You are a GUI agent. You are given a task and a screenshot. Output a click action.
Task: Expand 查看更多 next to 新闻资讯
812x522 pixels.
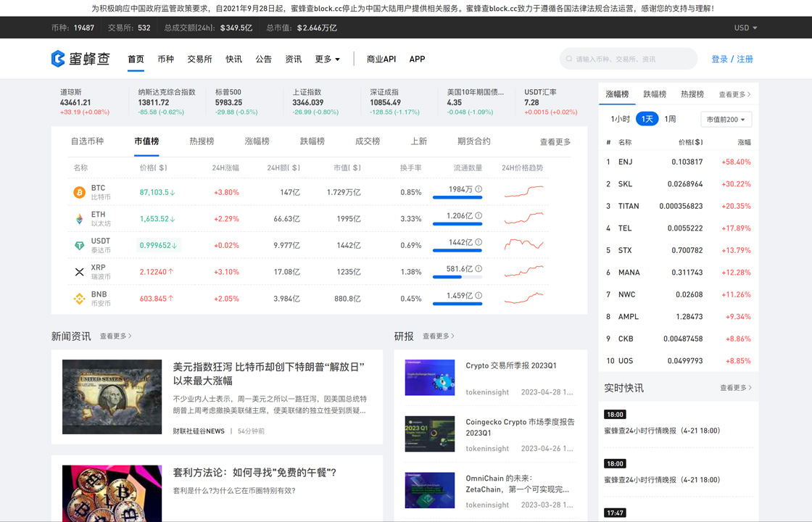click(115, 336)
